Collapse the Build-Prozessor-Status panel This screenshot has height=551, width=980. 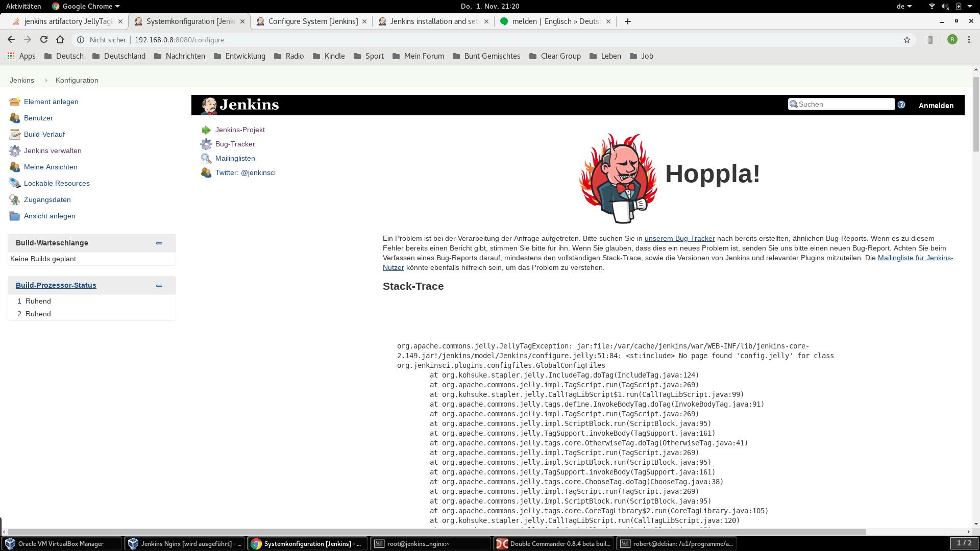(x=159, y=286)
